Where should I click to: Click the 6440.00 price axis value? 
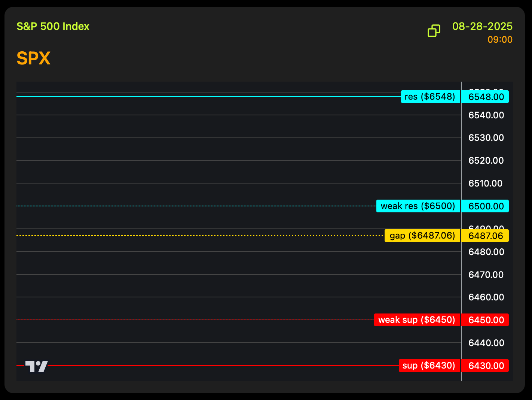(x=486, y=343)
